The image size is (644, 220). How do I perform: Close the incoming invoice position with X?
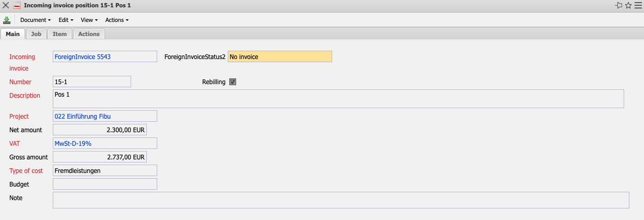6,5
